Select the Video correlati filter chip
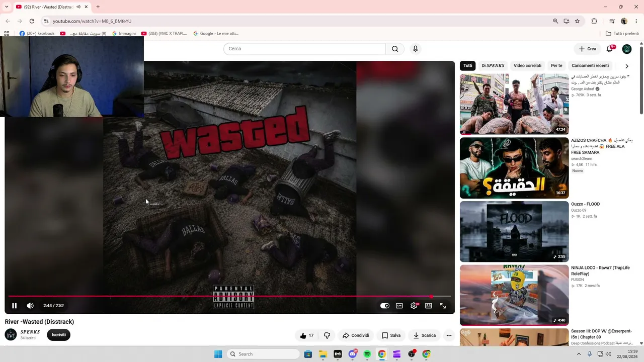 (527, 66)
